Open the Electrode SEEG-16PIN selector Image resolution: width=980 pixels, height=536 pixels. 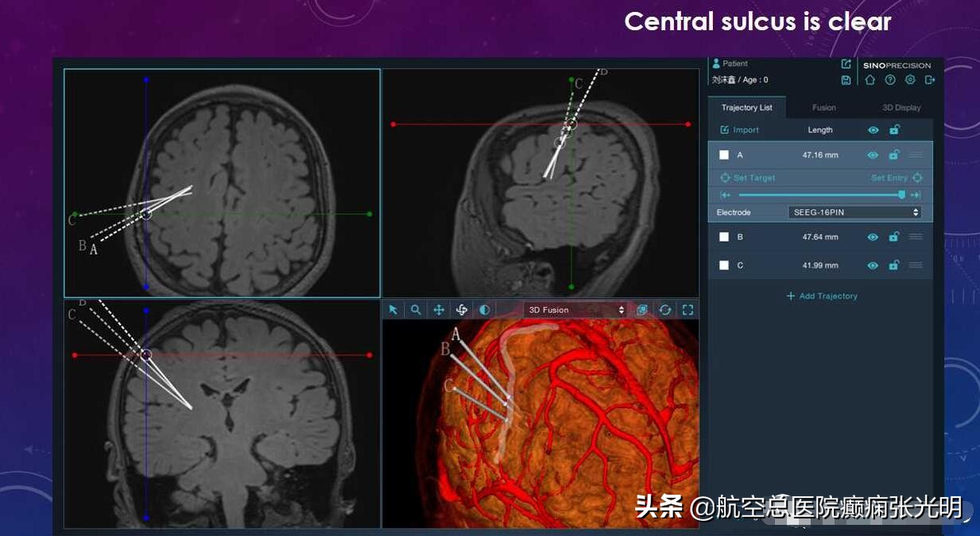[854, 212]
